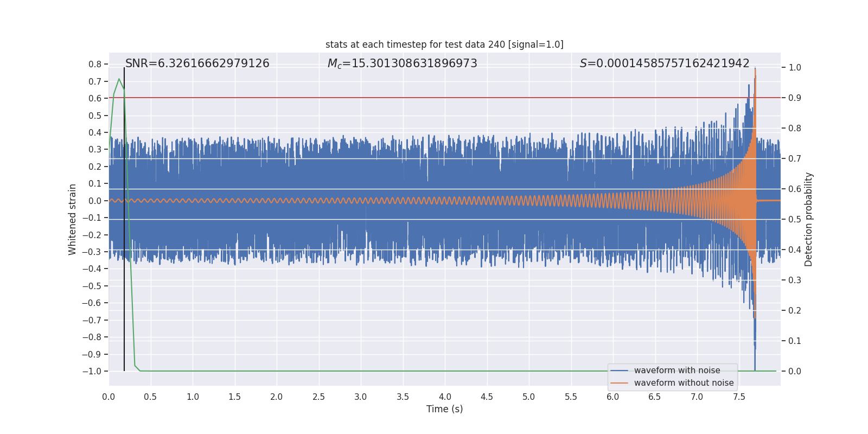
Task: Click the 0.8 tick on whitened strain axis
Action: tap(95, 64)
